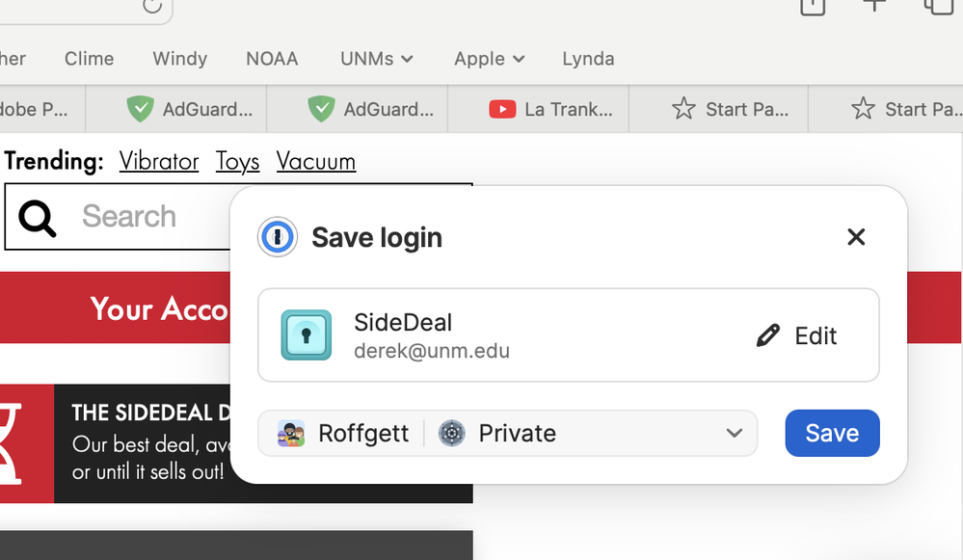Open the Vibrator trending link
This screenshot has width=963, height=560.
tap(159, 161)
